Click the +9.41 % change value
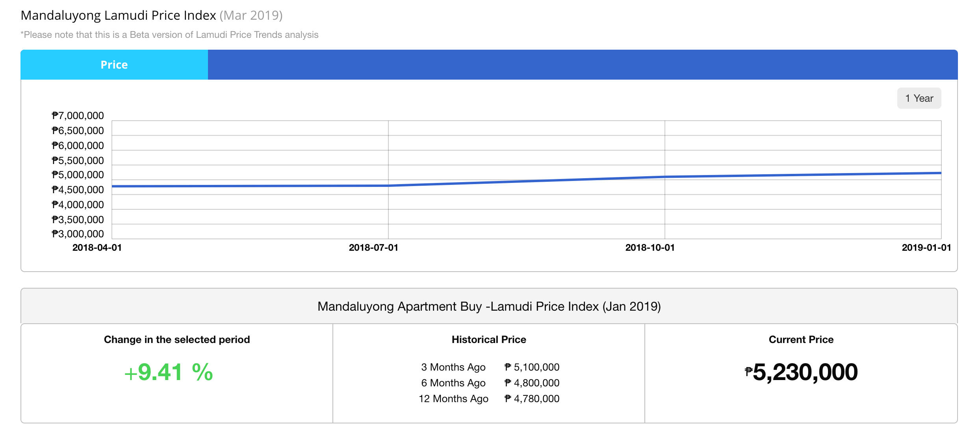The image size is (980, 425). coord(169,372)
